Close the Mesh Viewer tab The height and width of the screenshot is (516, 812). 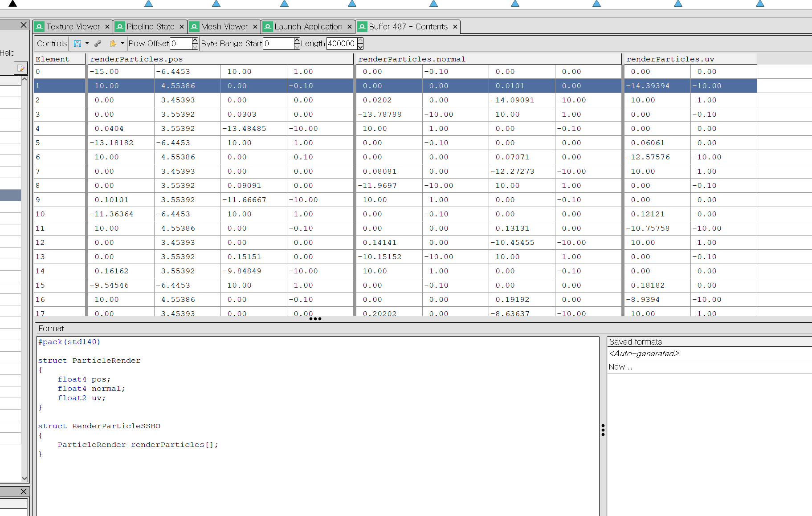(255, 27)
